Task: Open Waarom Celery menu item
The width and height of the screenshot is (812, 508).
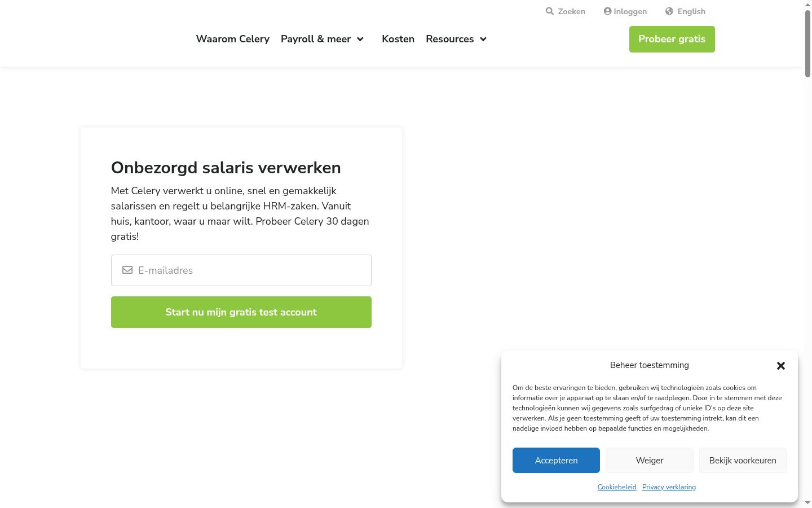Action: [x=233, y=39]
